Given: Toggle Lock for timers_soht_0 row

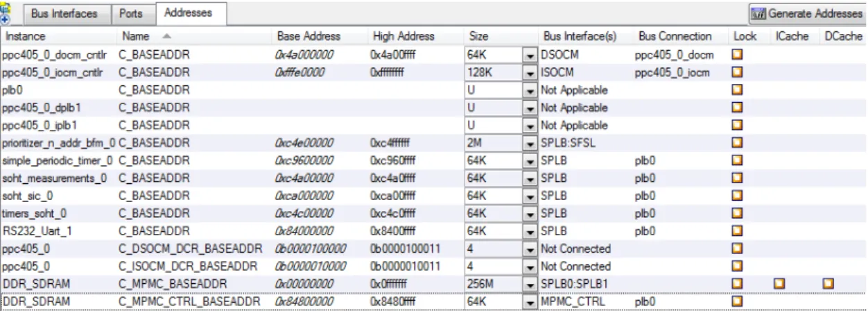Looking at the screenshot, I should pos(738,212).
